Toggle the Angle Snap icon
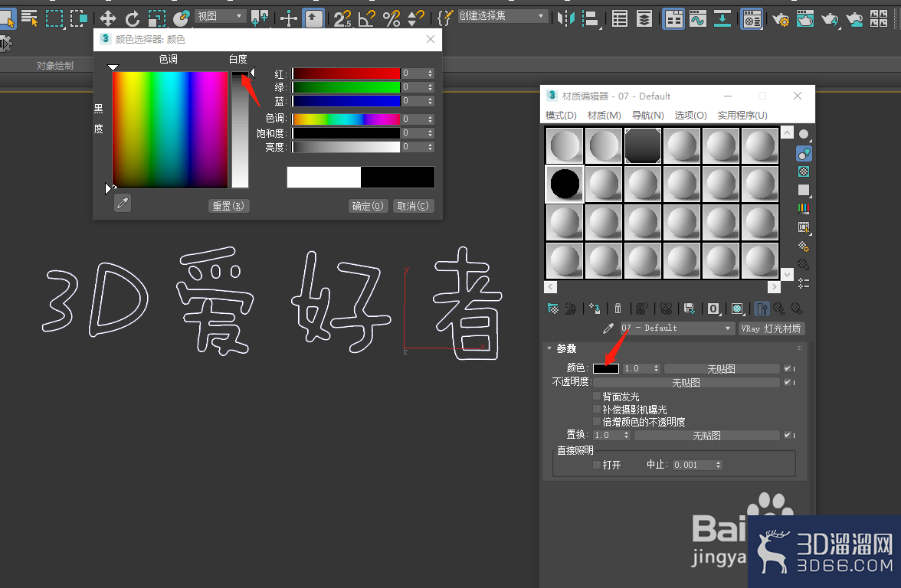 click(x=366, y=18)
